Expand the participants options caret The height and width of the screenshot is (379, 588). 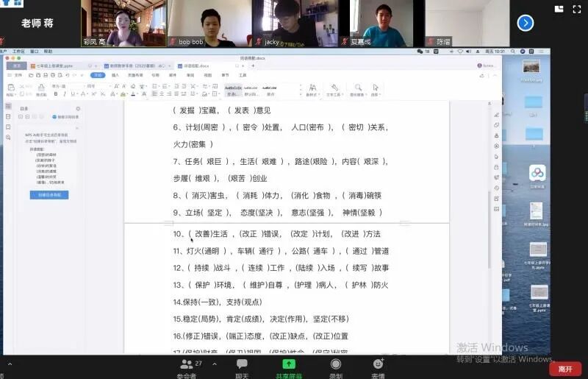(x=215, y=364)
